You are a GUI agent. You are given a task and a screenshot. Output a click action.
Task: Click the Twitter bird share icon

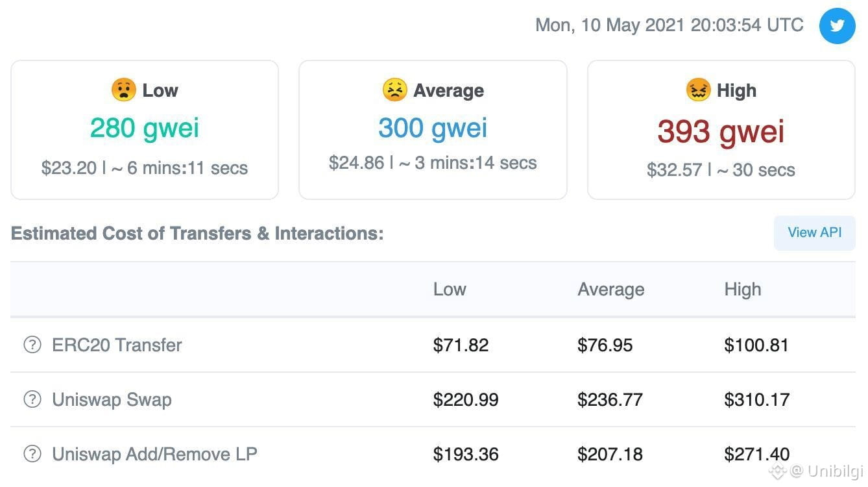[x=837, y=26]
